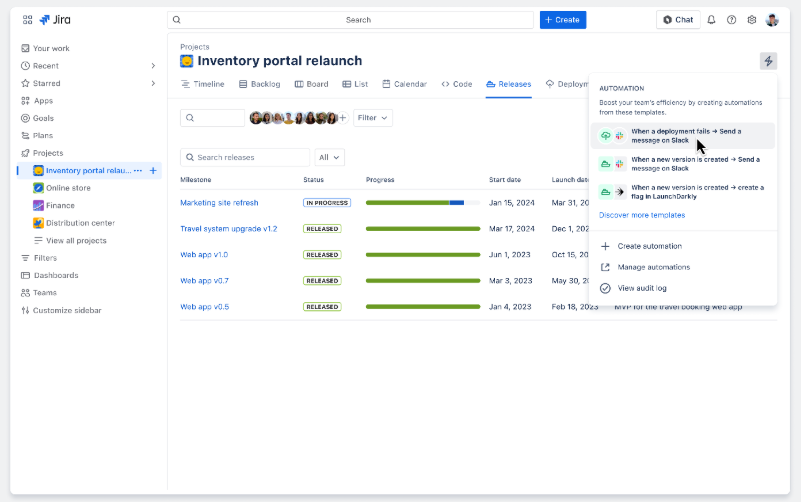Expand the Recent section in sidebar
The width and height of the screenshot is (801, 502).
click(x=153, y=66)
